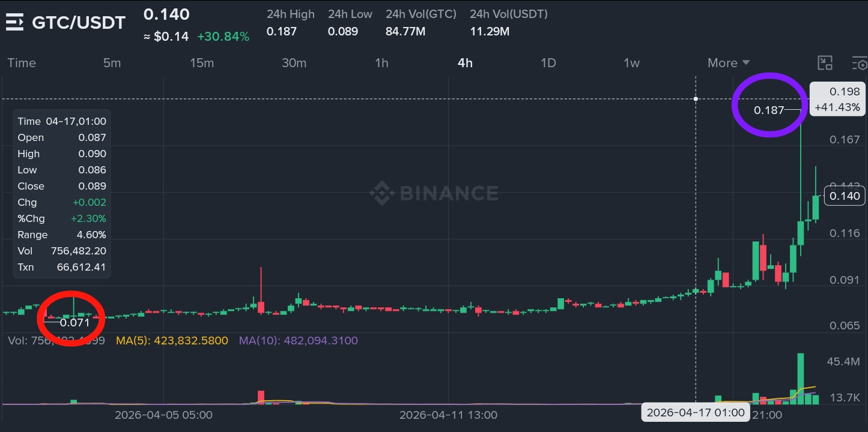The image size is (868, 432).
Task: Select the 15m interval tab
Action: 202,63
